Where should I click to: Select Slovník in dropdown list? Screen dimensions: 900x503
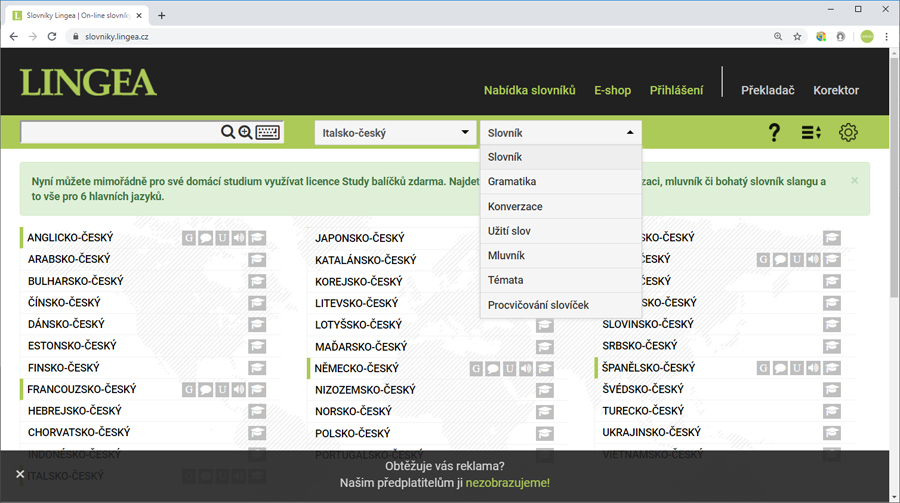point(561,157)
